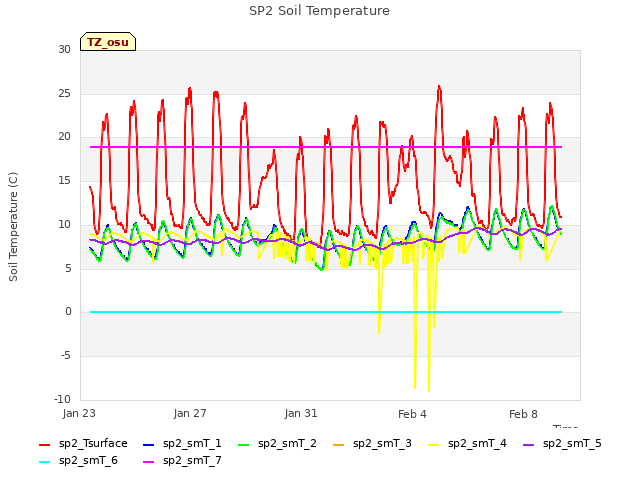This screenshot has height=480, width=640.
Task: Click the Feb 8 x-axis tick label
Action: coord(523,414)
